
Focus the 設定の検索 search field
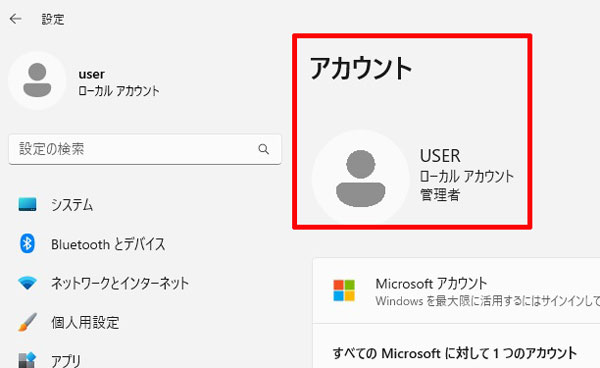pos(145,149)
